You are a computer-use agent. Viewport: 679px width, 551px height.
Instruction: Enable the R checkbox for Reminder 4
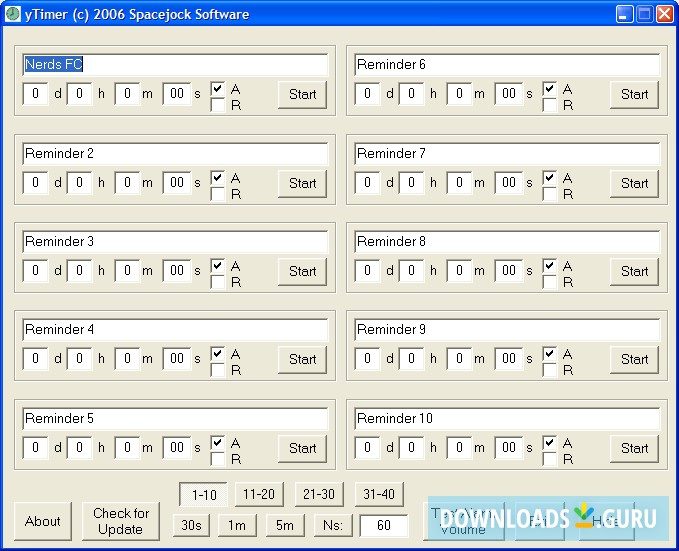[x=218, y=370]
